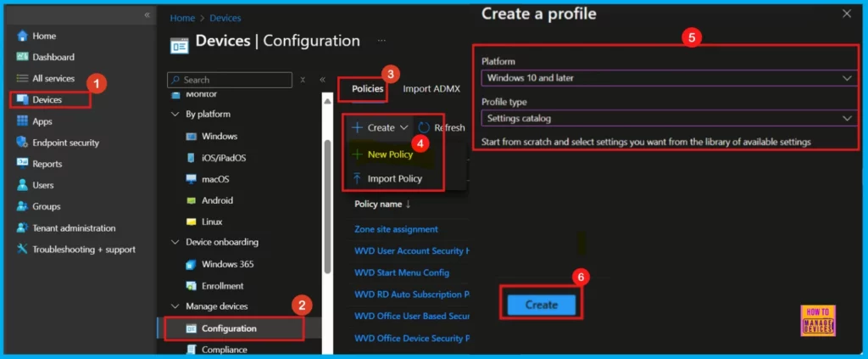The width and height of the screenshot is (868, 359).
Task: Open Tenant administration icon
Action: [x=22, y=227]
